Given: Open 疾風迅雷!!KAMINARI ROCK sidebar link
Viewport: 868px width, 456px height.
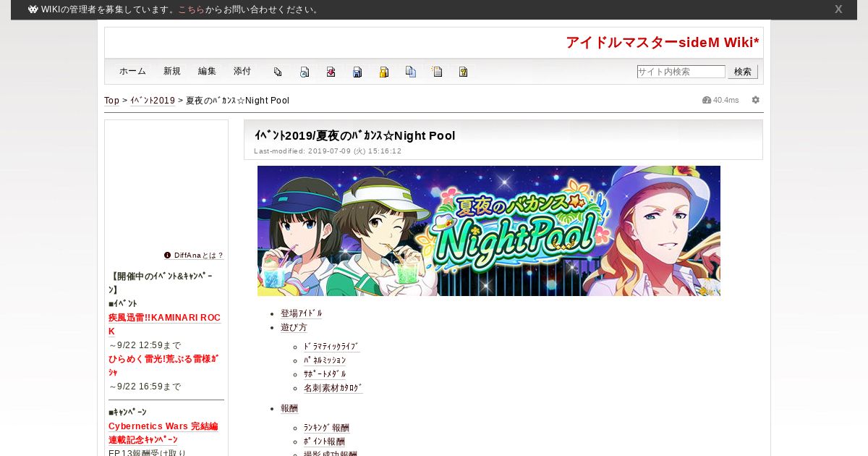Looking at the screenshot, I should pos(164,324).
